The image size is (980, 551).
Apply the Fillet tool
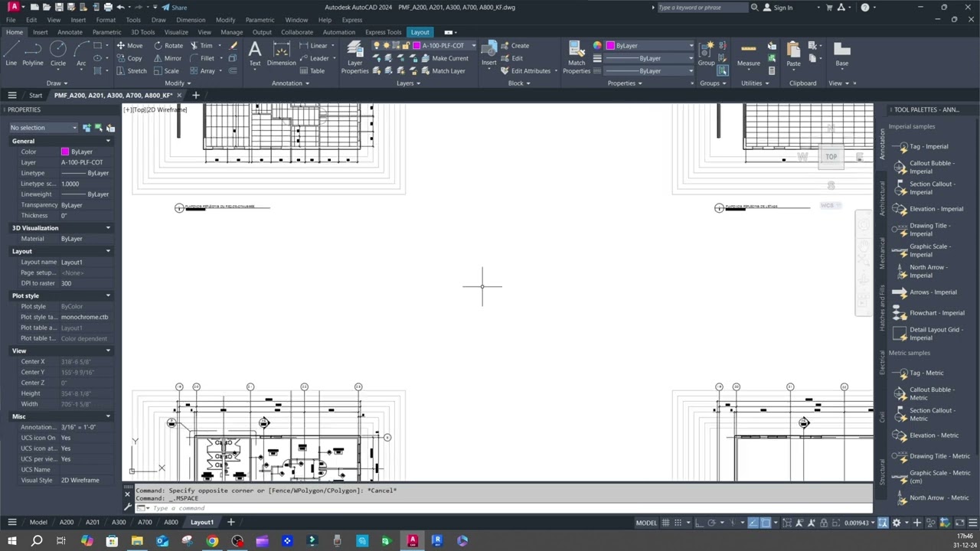pyautogui.click(x=202, y=58)
